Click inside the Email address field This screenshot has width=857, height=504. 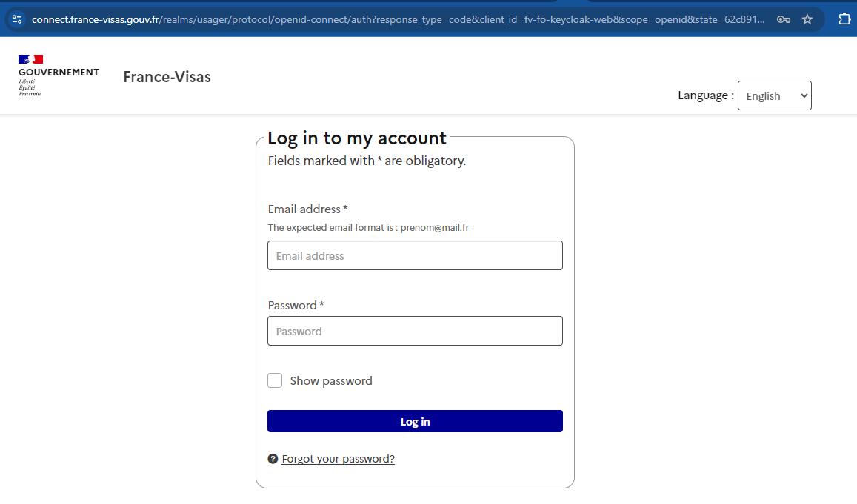(415, 255)
